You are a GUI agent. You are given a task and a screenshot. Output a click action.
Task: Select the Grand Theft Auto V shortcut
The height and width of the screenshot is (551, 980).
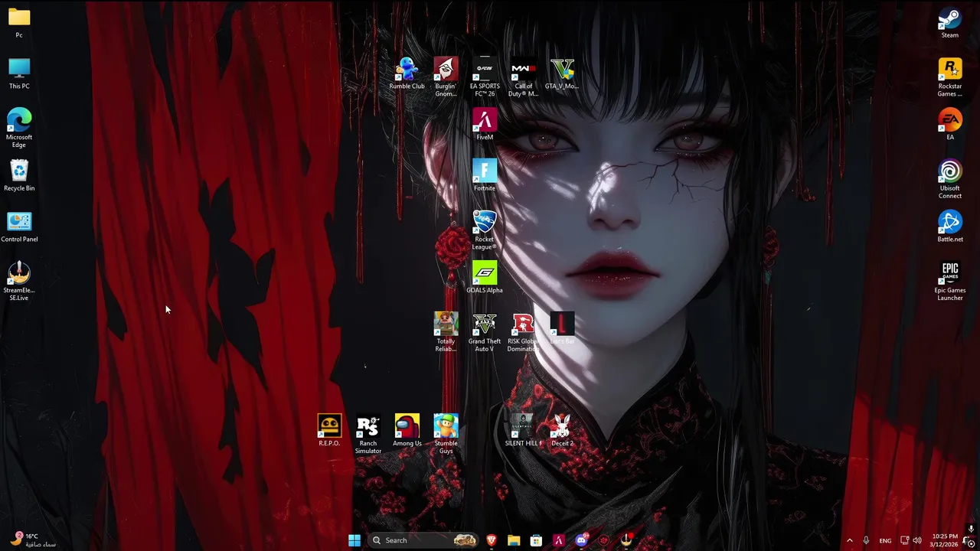click(485, 332)
